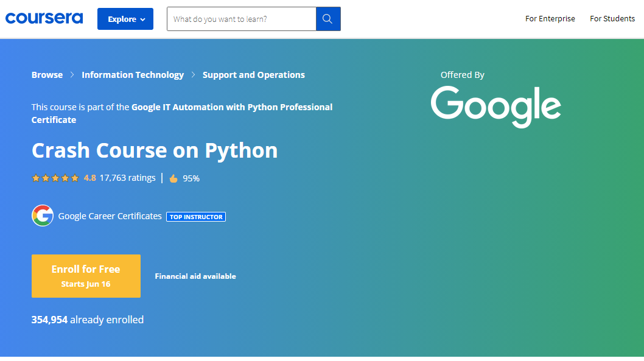The height and width of the screenshot is (361, 644).
Task: Open the For Students link
Action: (612, 18)
